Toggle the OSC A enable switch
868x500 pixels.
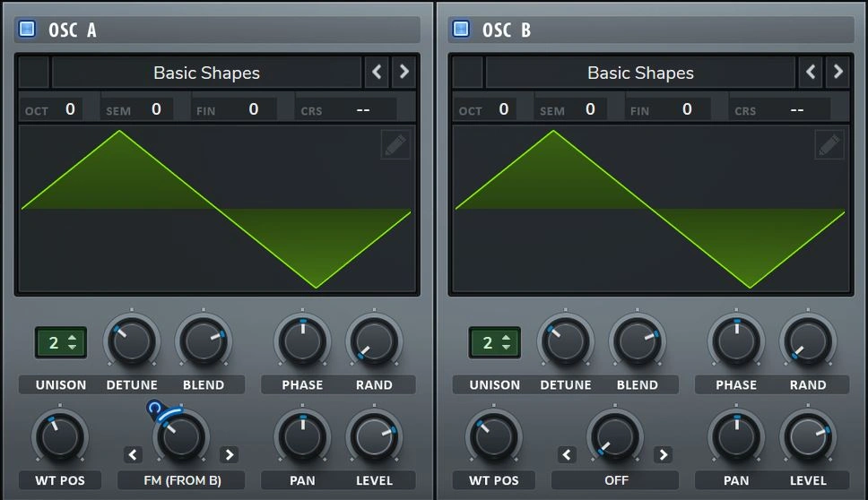(x=27, y=29)
